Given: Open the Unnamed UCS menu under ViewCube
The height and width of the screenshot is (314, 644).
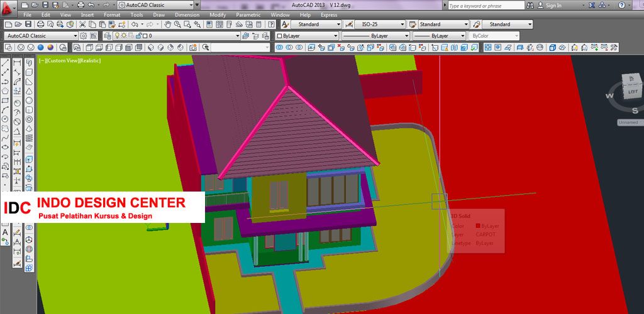Looking at the screenshot, I should (x=630, y=122).
